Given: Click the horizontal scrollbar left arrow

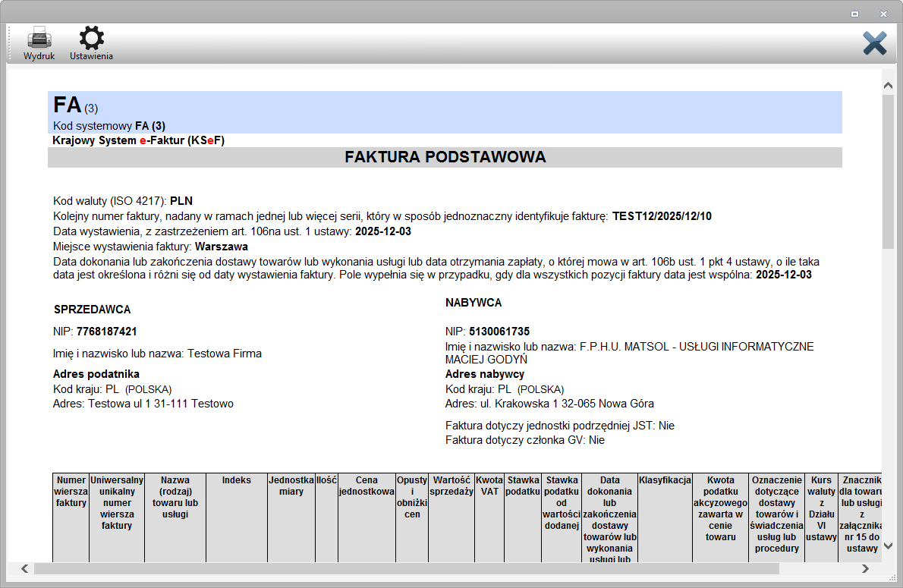Looking at the screenshot, I should [x=24, y=568].
